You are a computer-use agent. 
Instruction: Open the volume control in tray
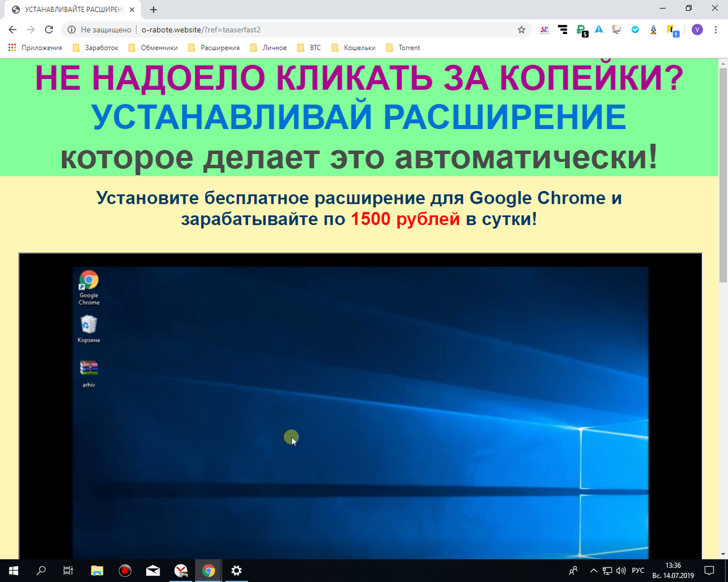pyautogui.click(x=621, y=570)
